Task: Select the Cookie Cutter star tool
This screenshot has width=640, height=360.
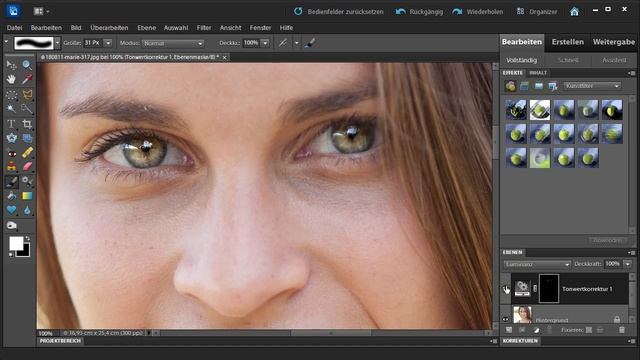Action: pos(11,138)
